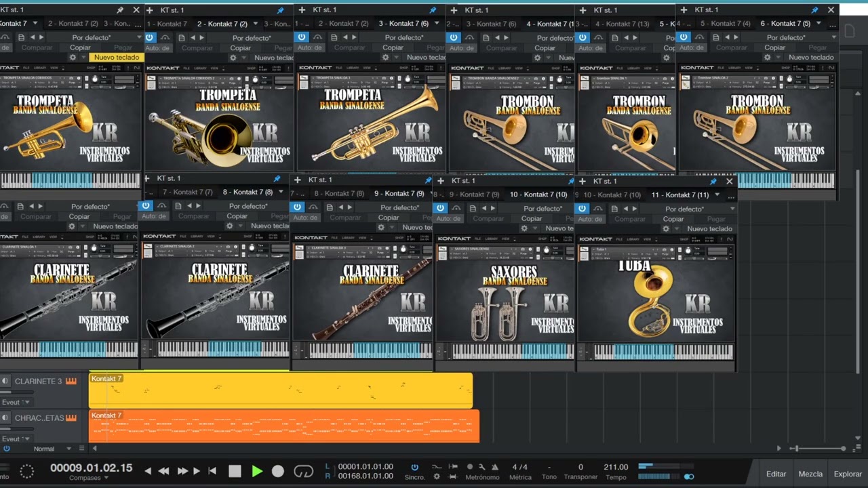Click the horizontal zoom slider at bottom right
This screenshot has width=868, height=488.
[819, 448]
